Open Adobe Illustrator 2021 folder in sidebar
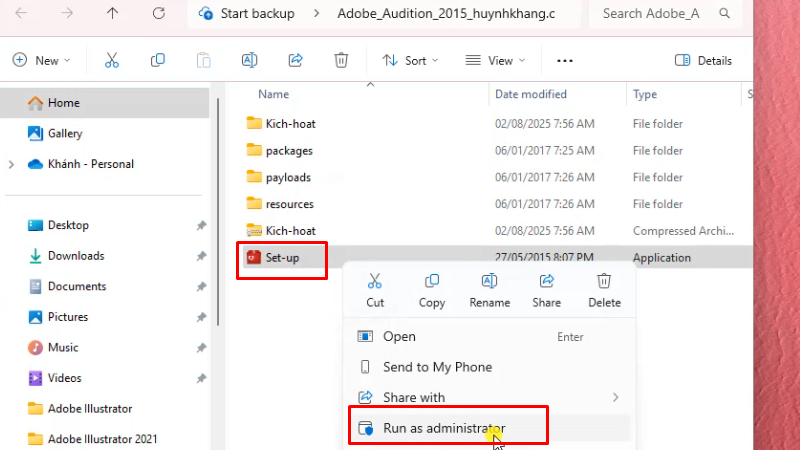This screenshot has height=450, width=800. pyautogui.click(x=102, y=439)
